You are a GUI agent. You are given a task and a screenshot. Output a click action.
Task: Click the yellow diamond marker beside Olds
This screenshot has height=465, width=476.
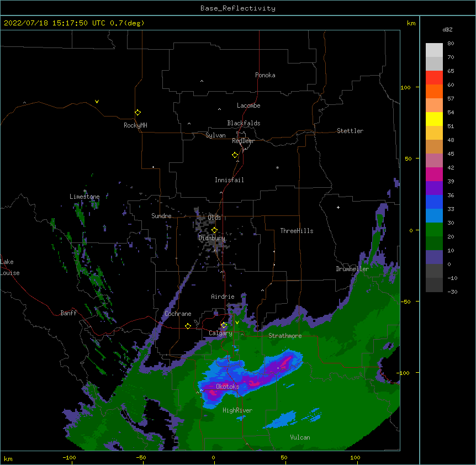click(214, 230)
